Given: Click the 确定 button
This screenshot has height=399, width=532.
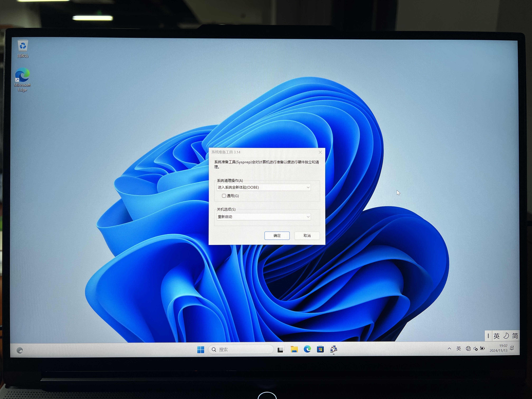Looking at the screenshot, I should click(x=277, y=236).
